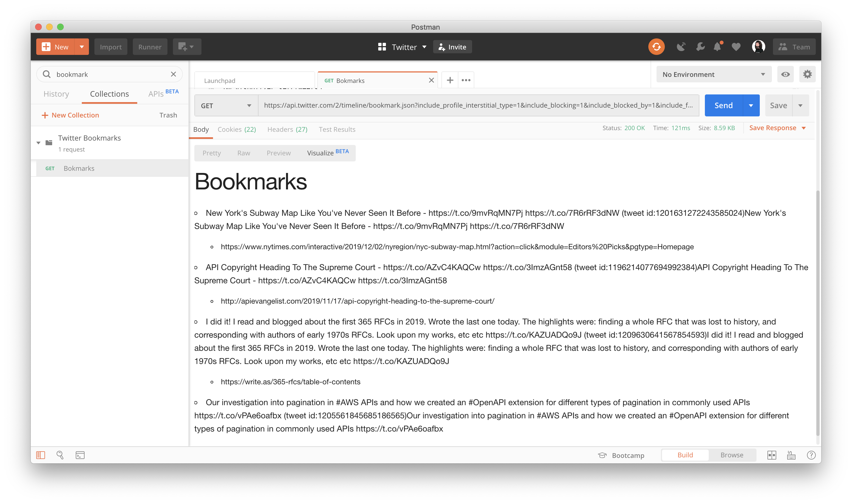Select the Visualize beta view

coord(328,153)
